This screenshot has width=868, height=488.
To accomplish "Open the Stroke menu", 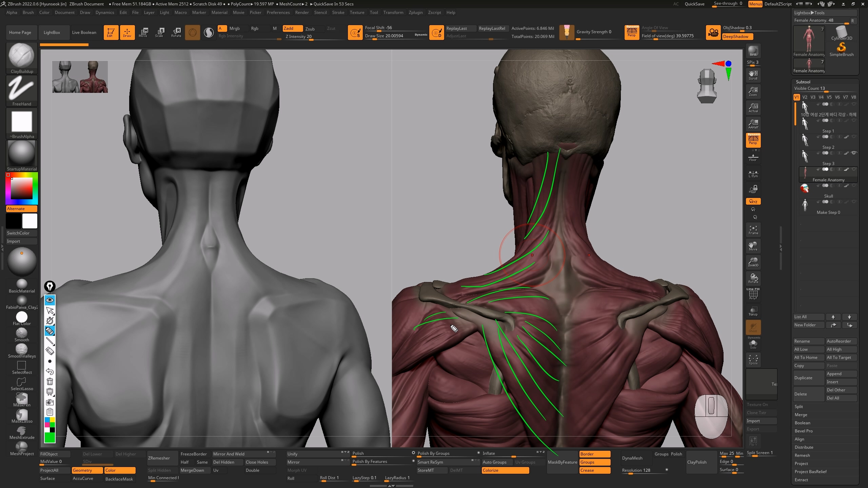I will (x=338, y=13).
